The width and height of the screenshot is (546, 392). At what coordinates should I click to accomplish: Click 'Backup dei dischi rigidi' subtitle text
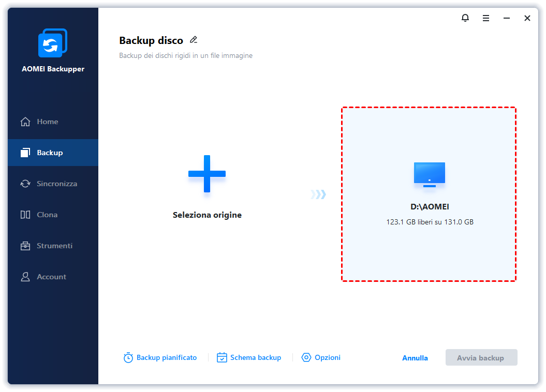pyautogui.click(x=186, y=56)
